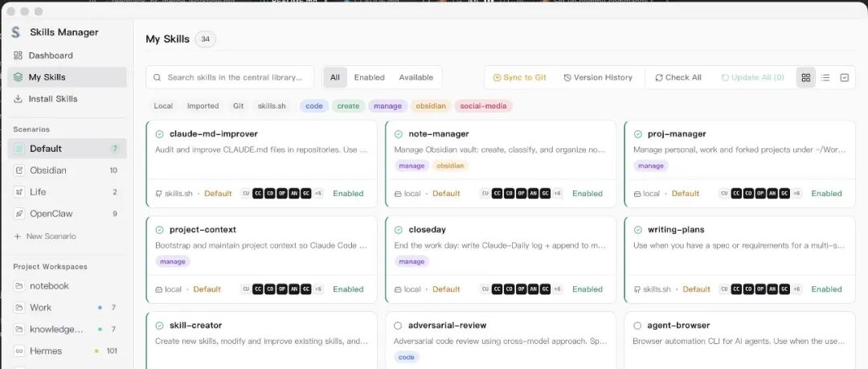Switch to grid view layout icon
The width and height of the screenshot is (868, 369).
(x=806, y=77)
